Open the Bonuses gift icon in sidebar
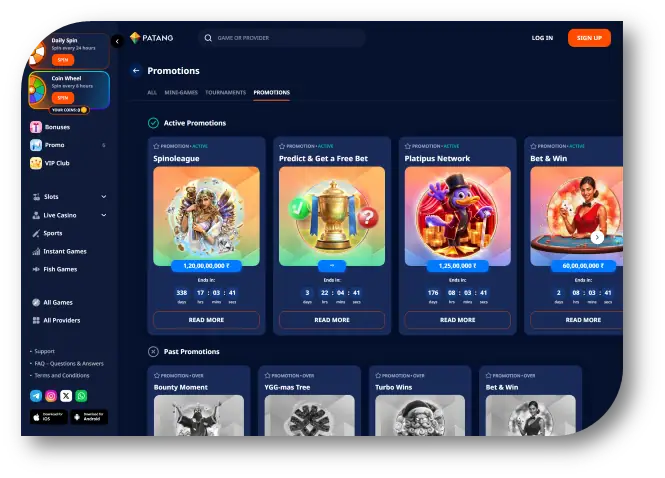Image resolution: width=665 pixels, height=478 pixels. click(x=36, y=128)
